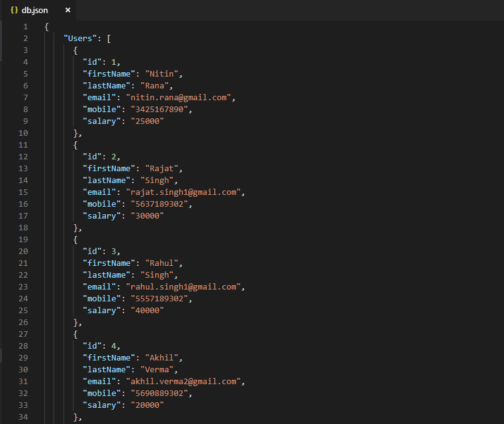Click the salary value "25000"

pos(148,121)
